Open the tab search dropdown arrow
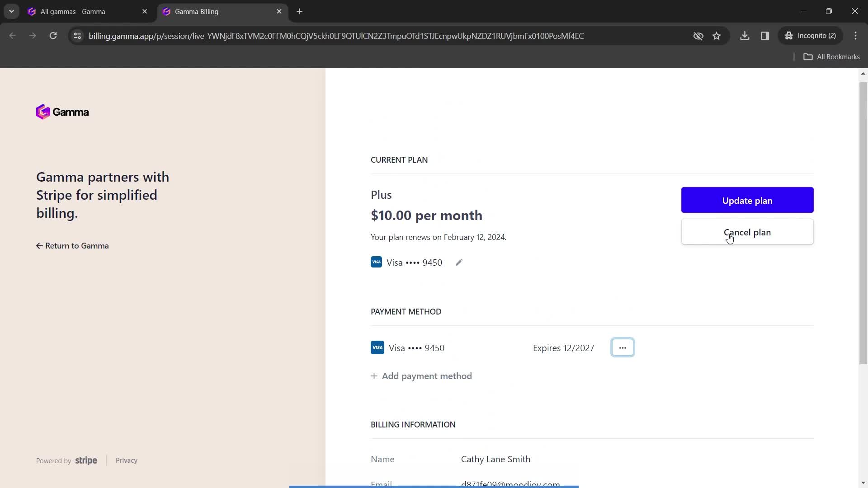 point(11,11)
